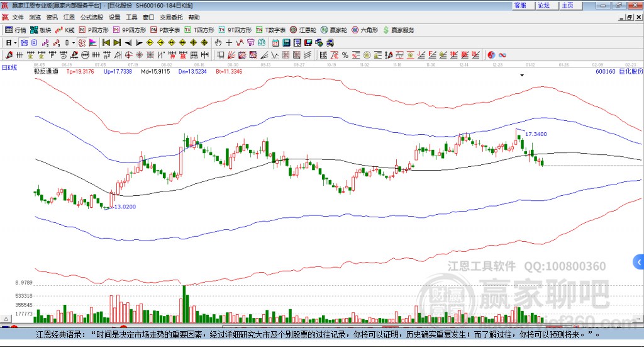Step chart right with black arrow
The height and width of the screenshot is (347, 644).
pyautogui.click(x=139, y=43)
